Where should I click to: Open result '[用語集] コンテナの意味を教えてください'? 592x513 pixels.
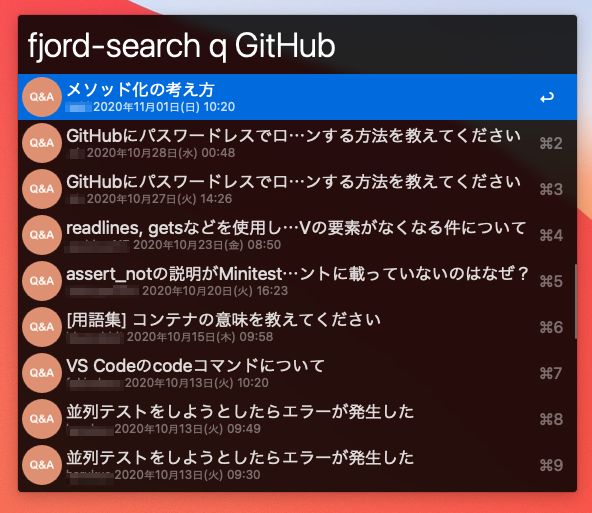[297, 327]
